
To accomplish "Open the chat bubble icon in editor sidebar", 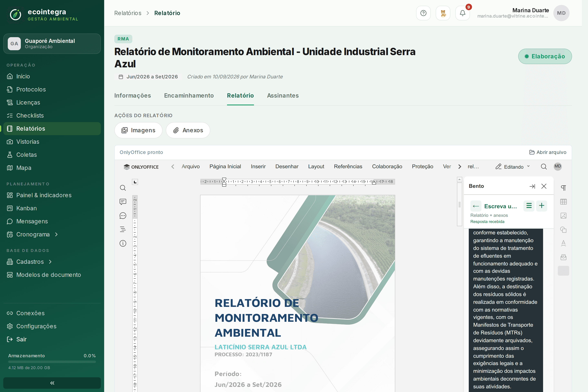I will point(123,216).
